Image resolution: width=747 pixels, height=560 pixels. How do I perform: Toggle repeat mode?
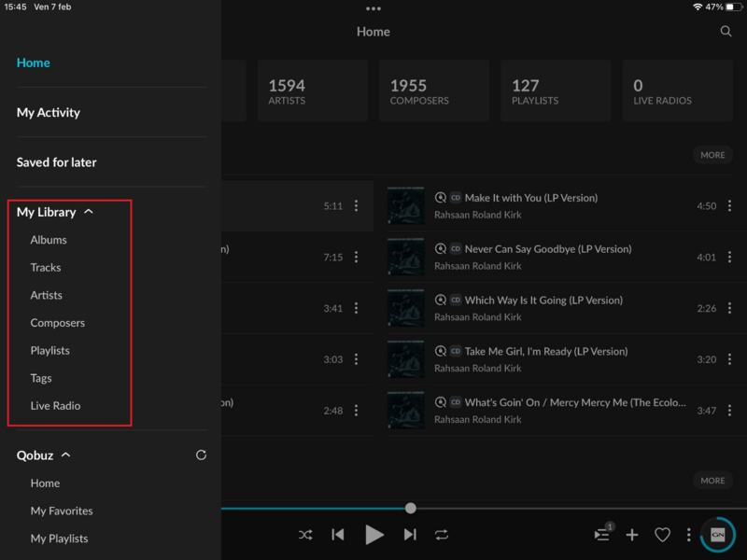[442, 535]
